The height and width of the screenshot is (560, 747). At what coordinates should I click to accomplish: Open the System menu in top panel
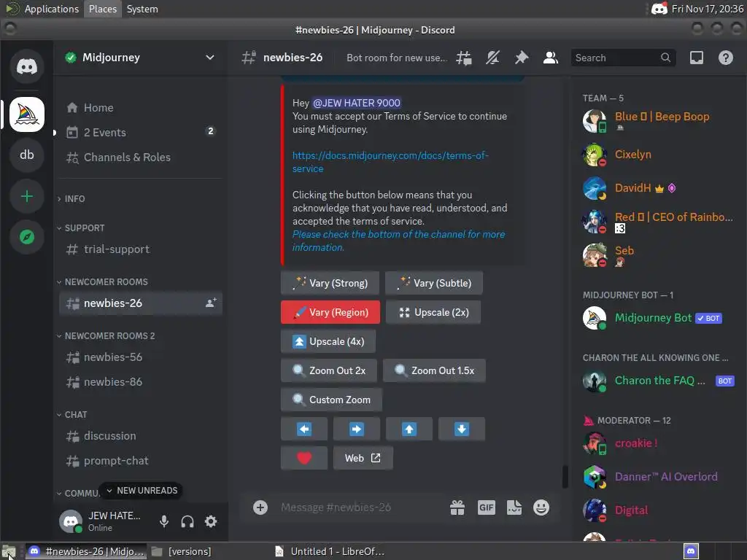(142, 9)
